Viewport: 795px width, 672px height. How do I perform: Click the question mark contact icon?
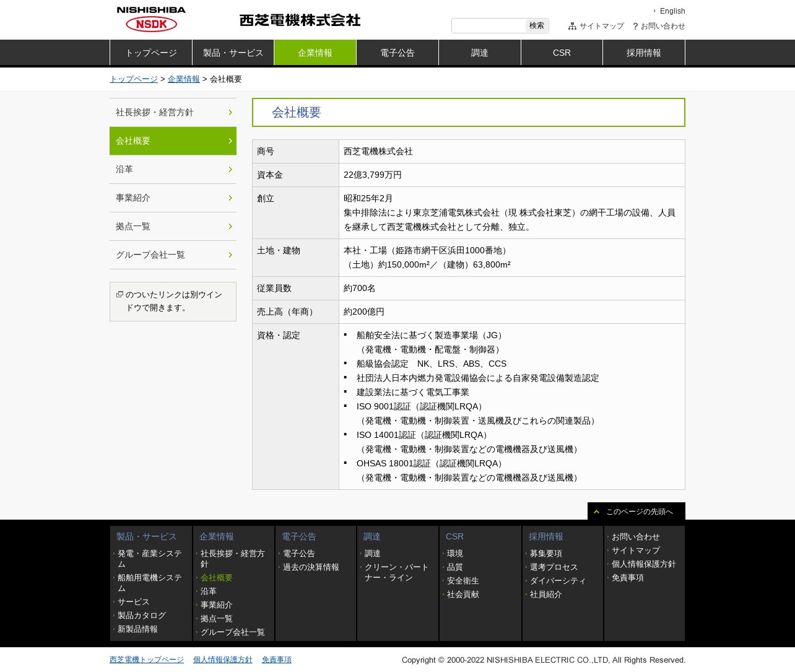[x=635, y=26]
